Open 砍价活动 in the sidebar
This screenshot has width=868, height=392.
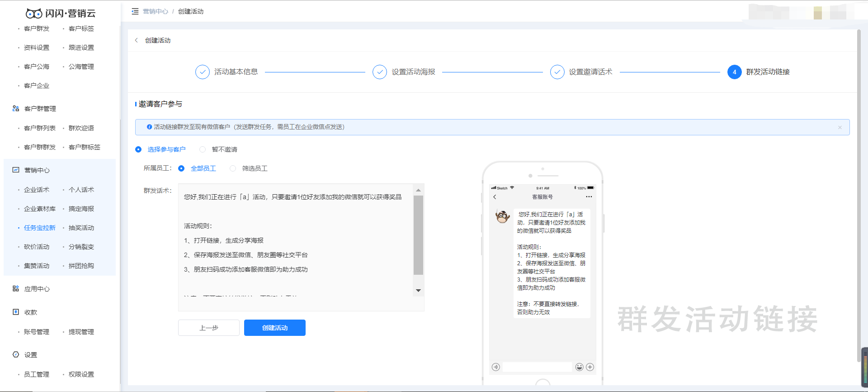coord(37,247)
